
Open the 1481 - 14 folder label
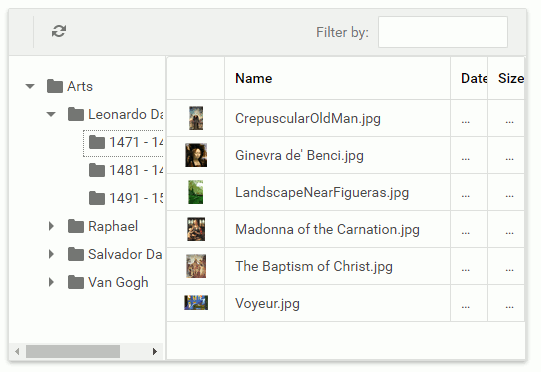[x=136, y=170]
